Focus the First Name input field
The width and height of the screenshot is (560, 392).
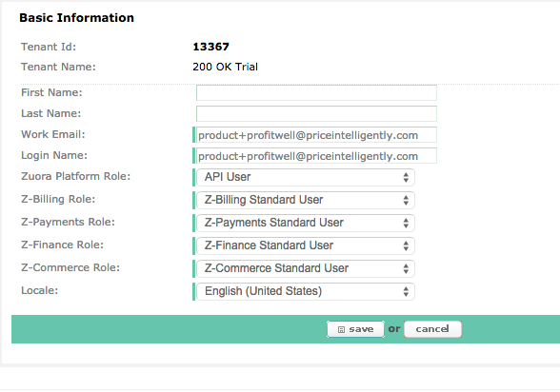point(316,92)
